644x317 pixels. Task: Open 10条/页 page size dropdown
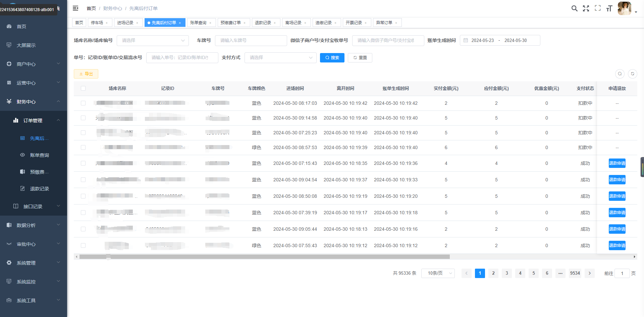[438, 273]
